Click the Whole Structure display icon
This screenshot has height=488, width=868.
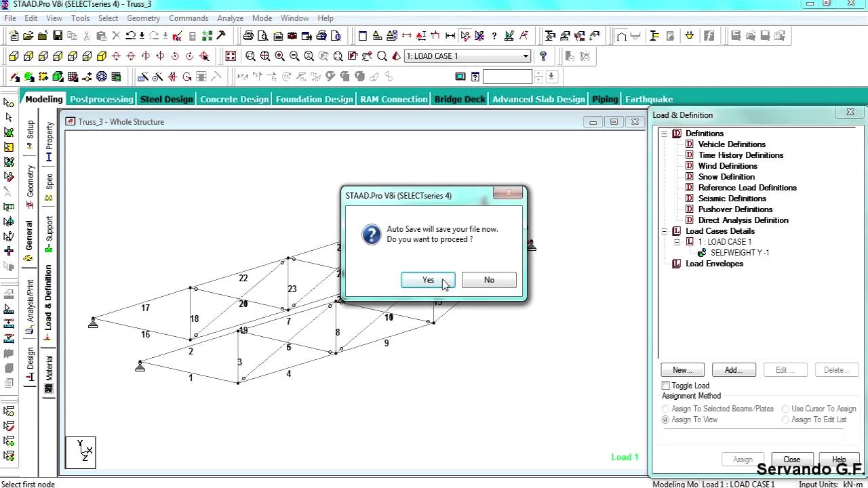coord(231,56)
